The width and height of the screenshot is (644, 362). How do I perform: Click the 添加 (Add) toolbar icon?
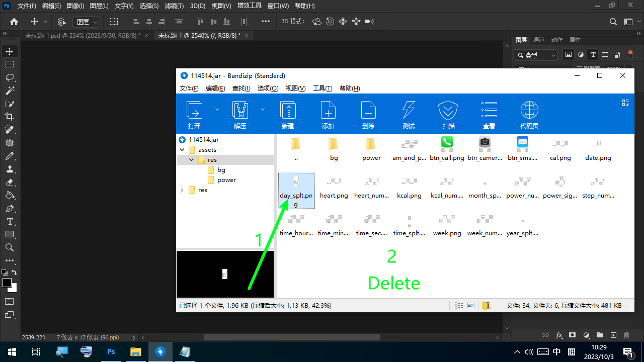click(328, 110)
